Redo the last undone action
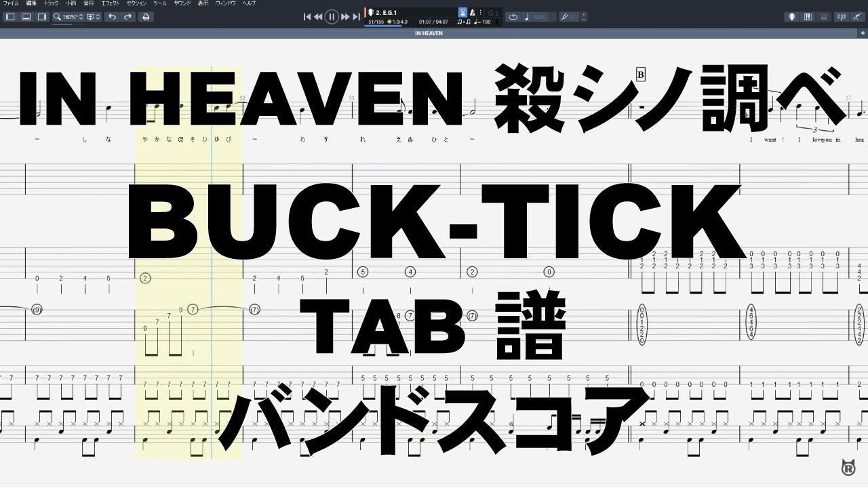Screen dimensions: 868x488 pyautogui.click(x=128, y=16)
